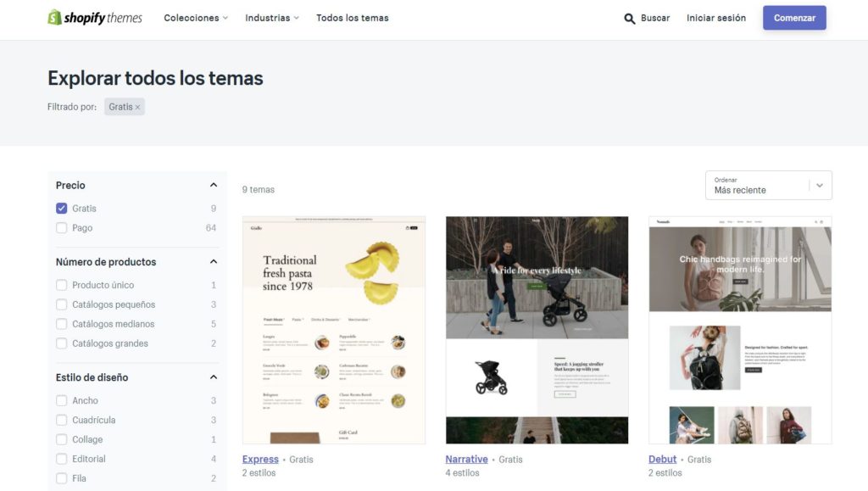Click the Shopify themes logo
This screenshot has height=491, width=868.
(x=95, y=18)
